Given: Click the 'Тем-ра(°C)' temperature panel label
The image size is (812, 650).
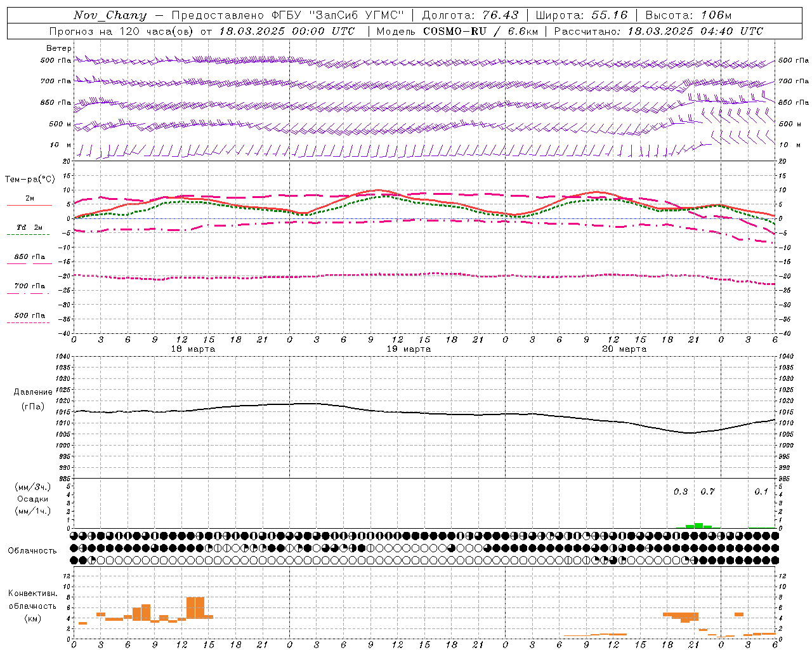Looking at the screenshot, I should click(x=30, y=180).
